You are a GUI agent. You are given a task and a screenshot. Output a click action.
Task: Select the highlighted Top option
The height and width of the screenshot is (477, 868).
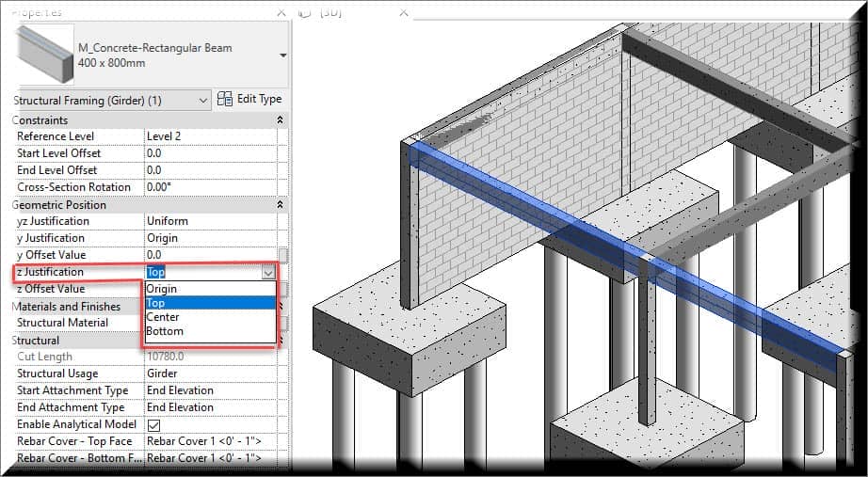(156, 303)
